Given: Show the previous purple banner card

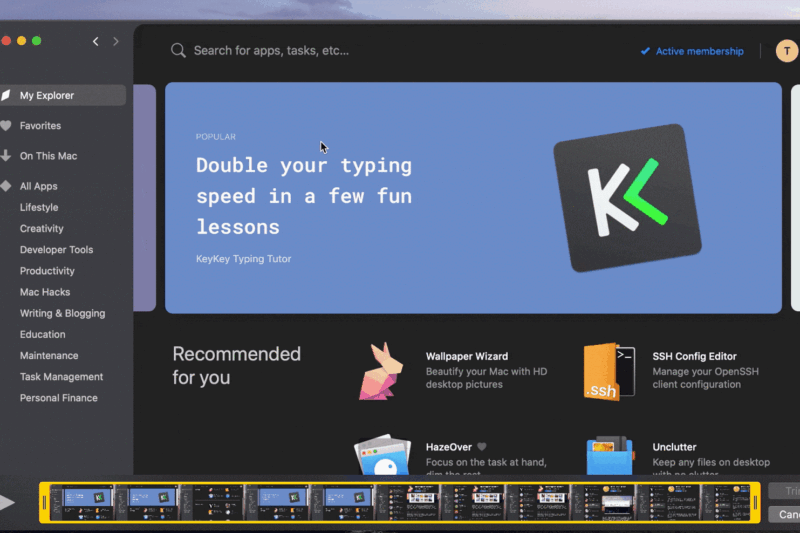Looking at the screenshot, I should coord(144,197).
